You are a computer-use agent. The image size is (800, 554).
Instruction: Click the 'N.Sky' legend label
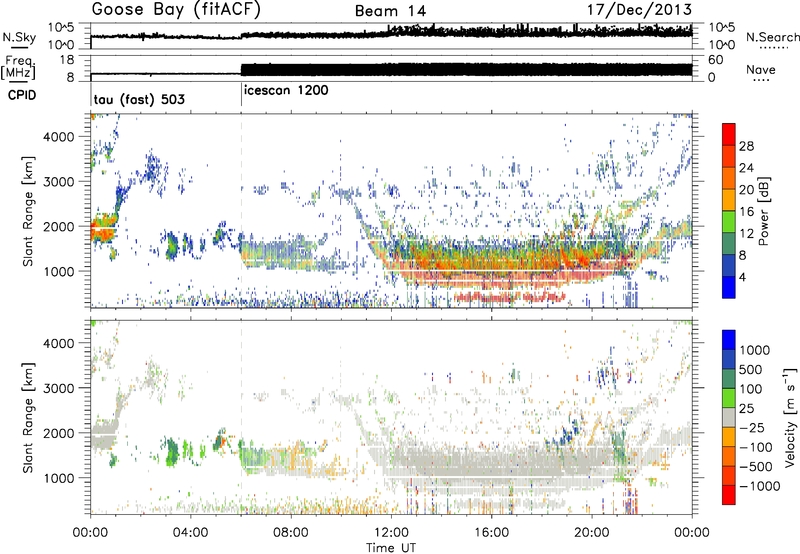click(19, 37)
